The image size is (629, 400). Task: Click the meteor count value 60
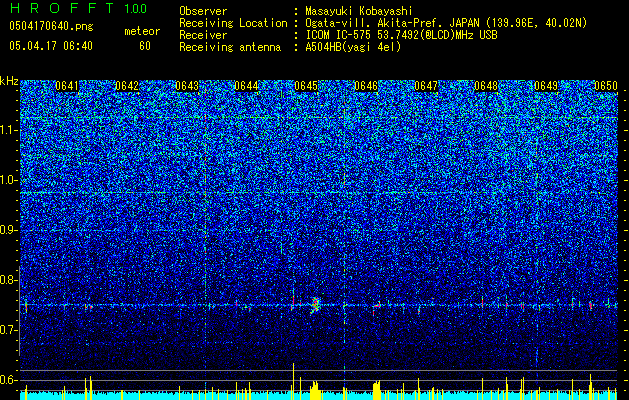click(145, 46)
